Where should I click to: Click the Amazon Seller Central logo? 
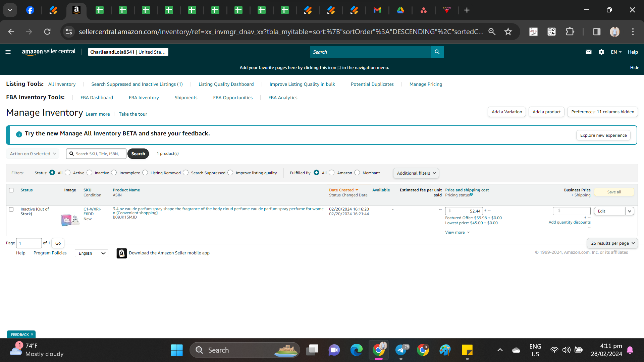(49, 52)
